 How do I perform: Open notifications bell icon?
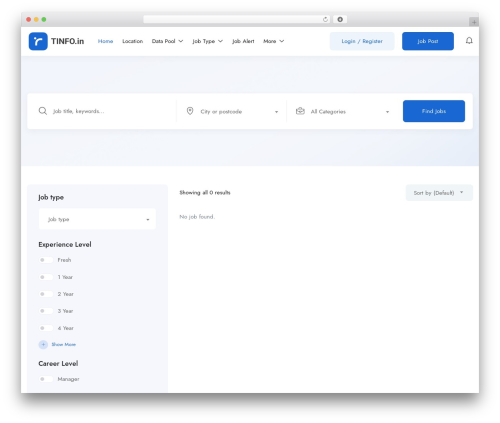469,41
